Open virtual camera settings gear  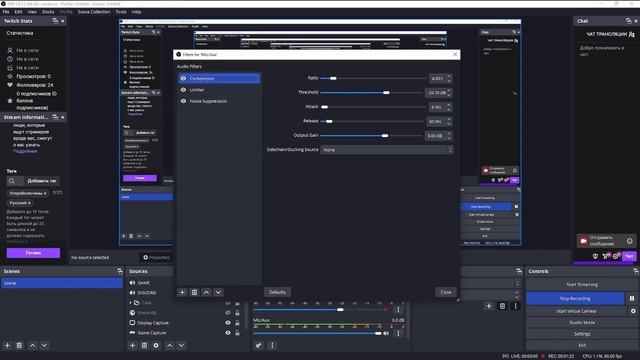(x=633, y=311)
